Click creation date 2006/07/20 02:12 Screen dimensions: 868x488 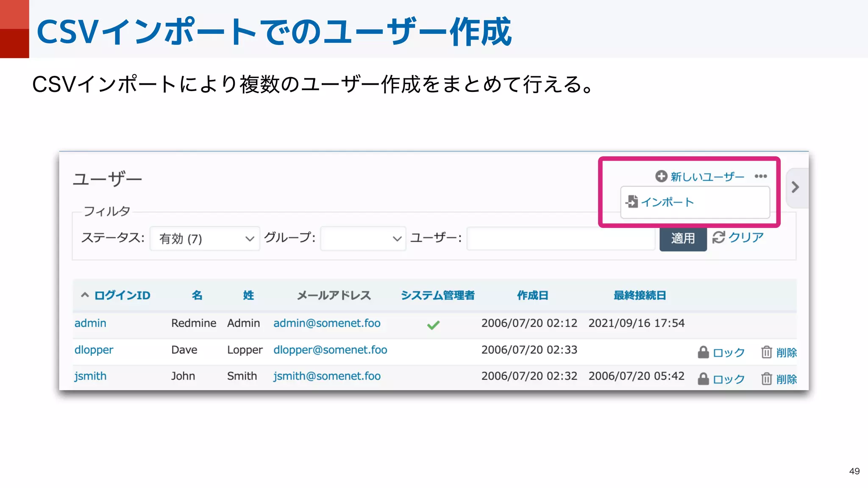click(x=529, y=323)
